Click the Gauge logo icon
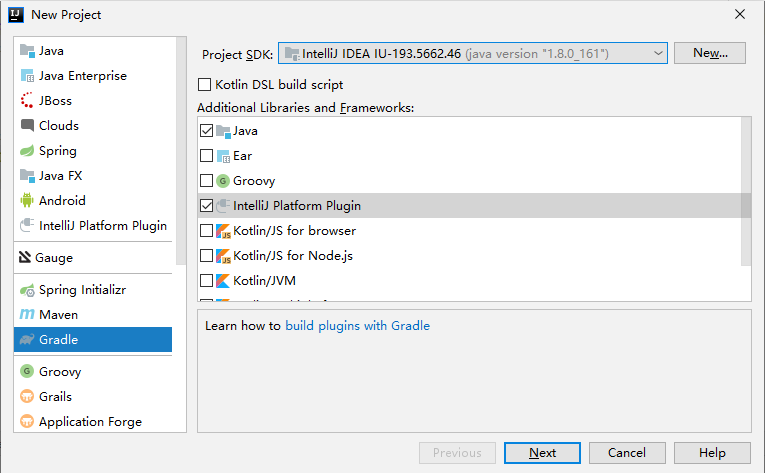Screen dimensions: 765x473 coord(25,257)
